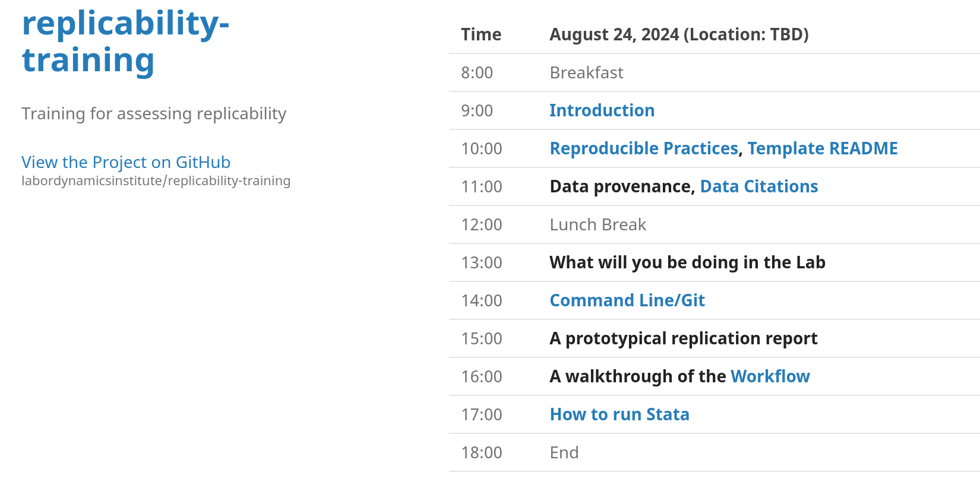Screen dimensions: 980x488
Task: Click the Lunch Break entry
Action: pos(598,224)
